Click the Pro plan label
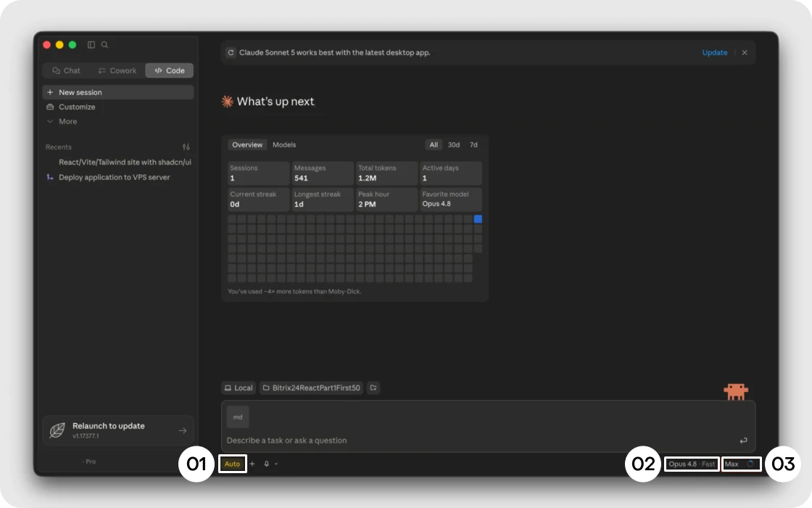 91,462
